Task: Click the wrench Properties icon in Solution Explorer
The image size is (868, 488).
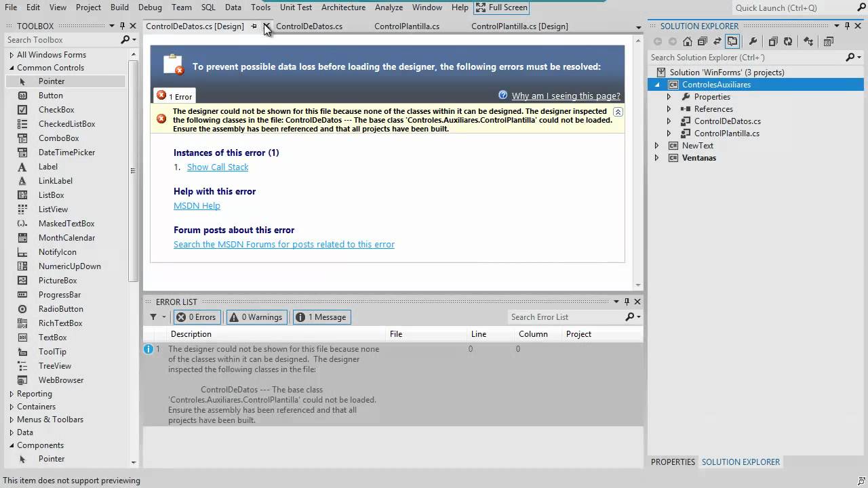Action: (753, 41)
